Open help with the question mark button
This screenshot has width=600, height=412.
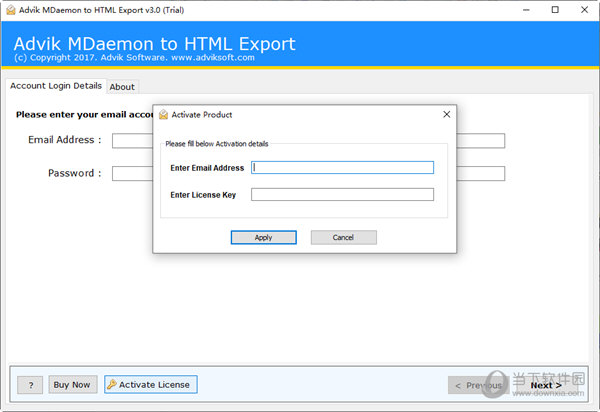30,385
